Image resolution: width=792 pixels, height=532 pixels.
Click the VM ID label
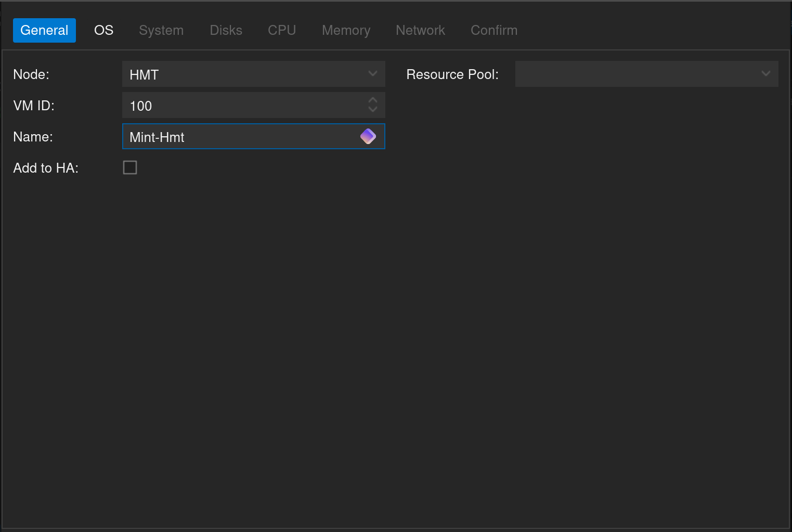point(34,106)
